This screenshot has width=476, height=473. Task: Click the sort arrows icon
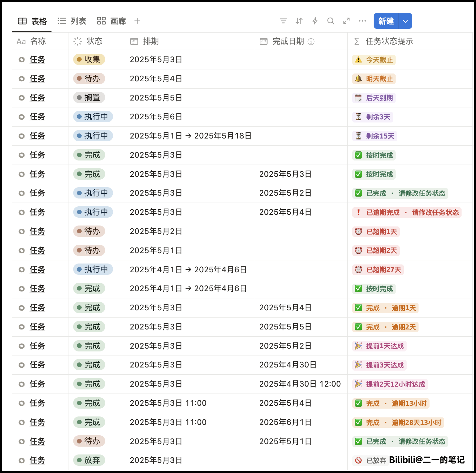point(299,21)
